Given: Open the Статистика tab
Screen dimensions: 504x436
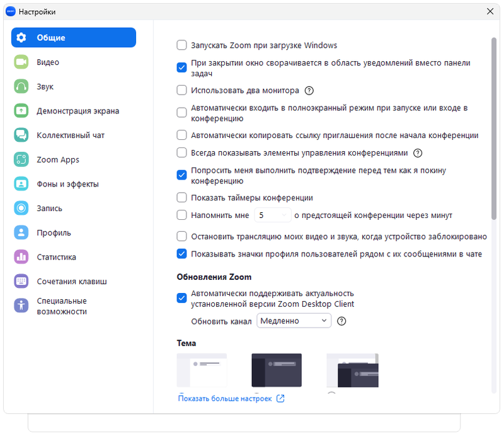Looking at the screenshot, I should [74, 257].
